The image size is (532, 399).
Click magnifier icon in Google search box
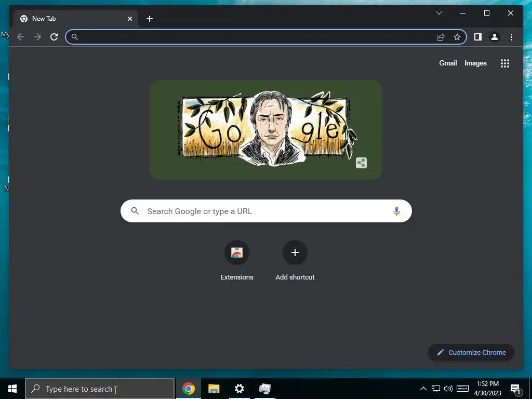pos(135,211)
